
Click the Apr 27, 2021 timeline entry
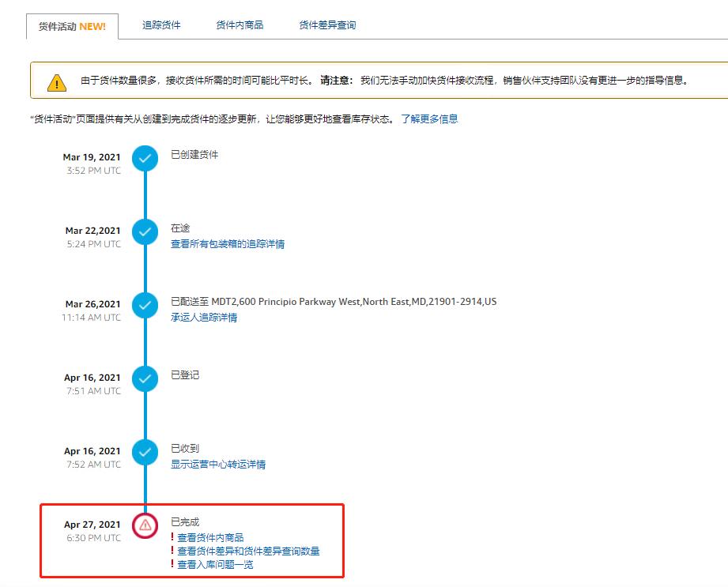[x=92, y=522]
